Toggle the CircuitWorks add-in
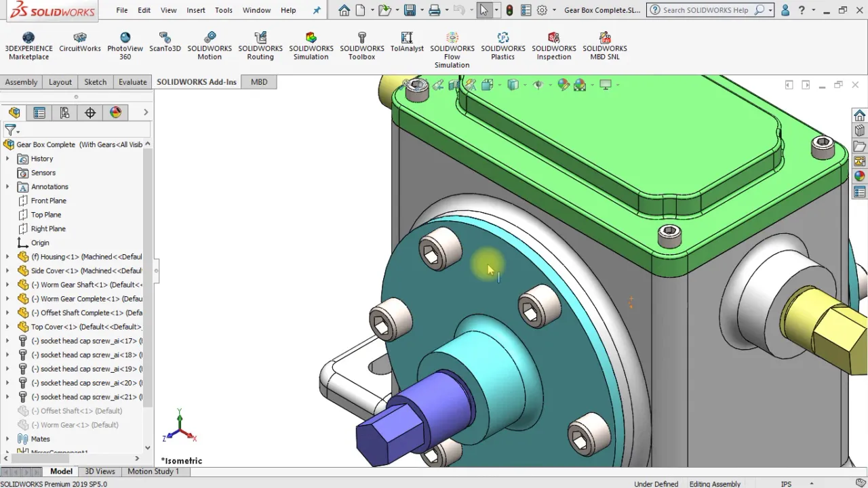Image resolution: width=868 pixels, height=488 pixels. coord(80,42)
